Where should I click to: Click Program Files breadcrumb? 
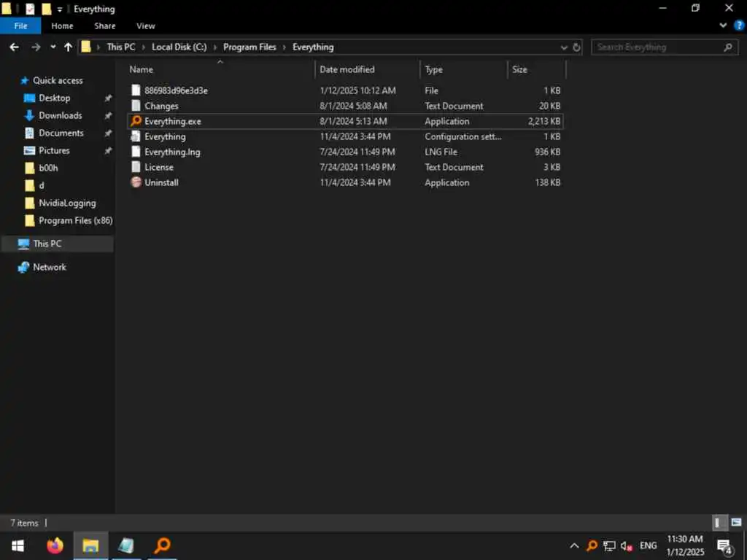click(x=249, y=47)
